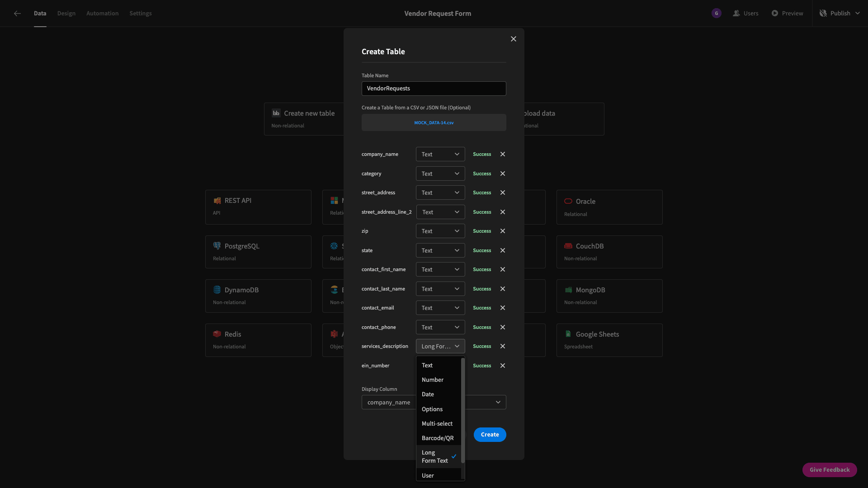Viewport: 868px width, 488px height.
Task: Choose Barcode/QR from the type list
Action: click(439, 438)
